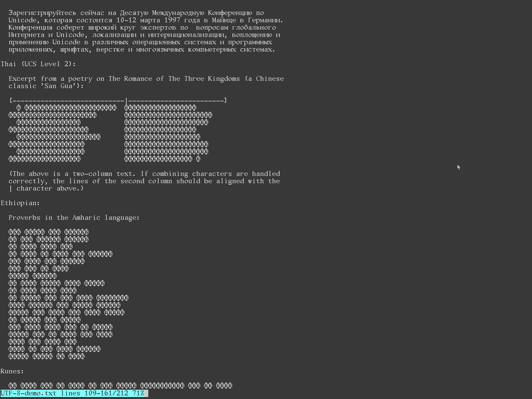Click the cursor block after 71%
532x399 pixels.
[146, 393]
